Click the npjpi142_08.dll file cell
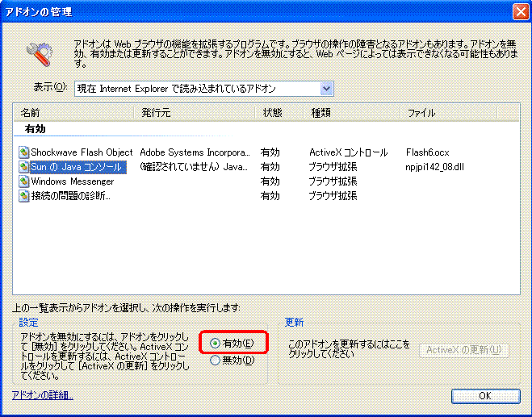The width and height of the screenshot is (532, 417). coord(434,167)
